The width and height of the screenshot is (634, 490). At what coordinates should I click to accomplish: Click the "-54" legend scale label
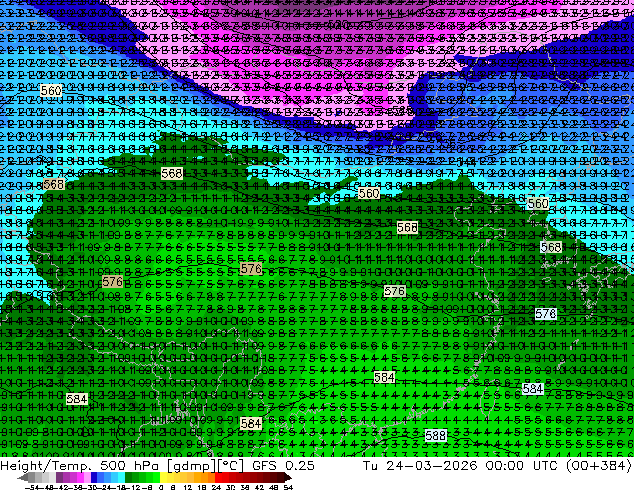click(32, 487)
